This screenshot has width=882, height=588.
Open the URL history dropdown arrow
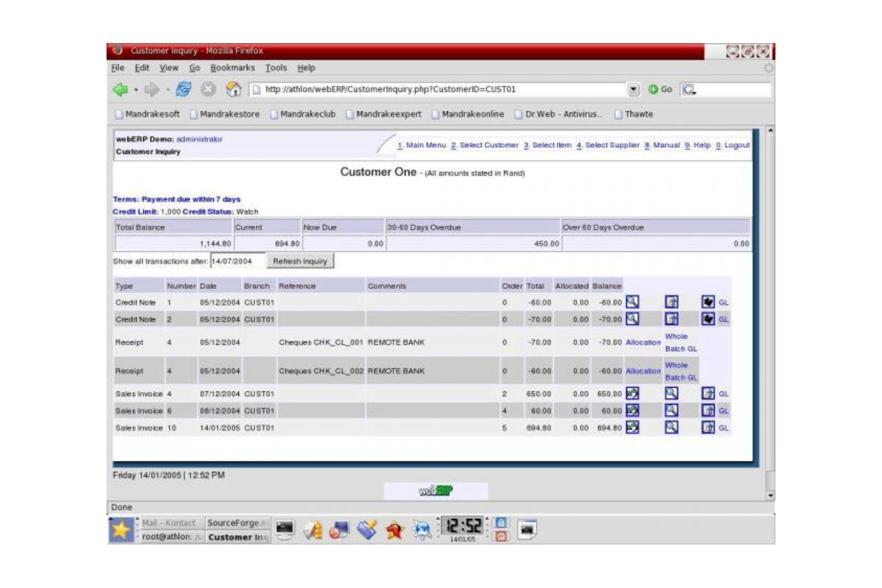coord(633,89)
